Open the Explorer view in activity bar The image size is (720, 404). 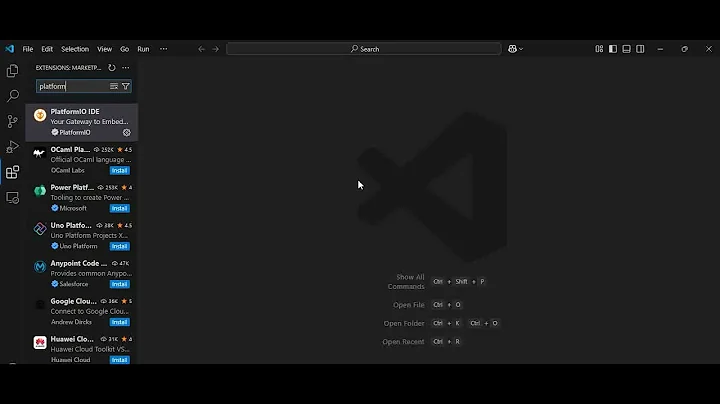coord(12,71)
